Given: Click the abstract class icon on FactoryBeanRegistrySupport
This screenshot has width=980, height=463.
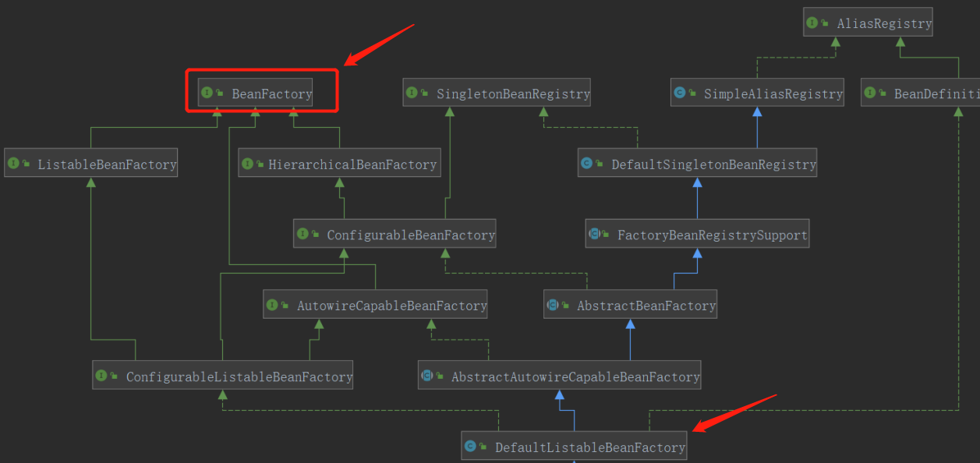Looking at the screenshot, I should click(x=594, y=234).
